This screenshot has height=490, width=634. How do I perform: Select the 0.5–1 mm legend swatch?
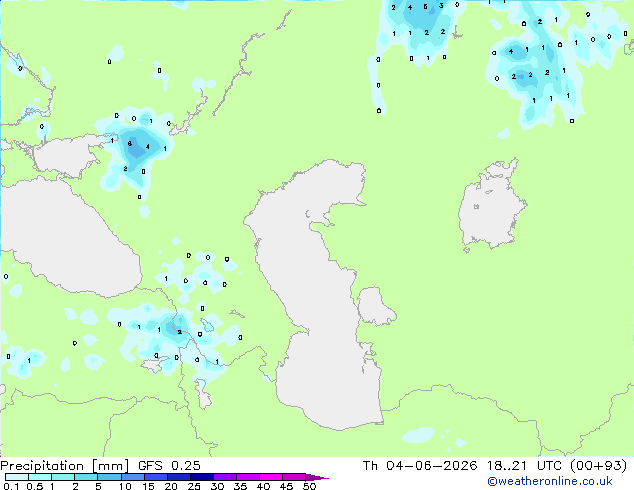40,477
